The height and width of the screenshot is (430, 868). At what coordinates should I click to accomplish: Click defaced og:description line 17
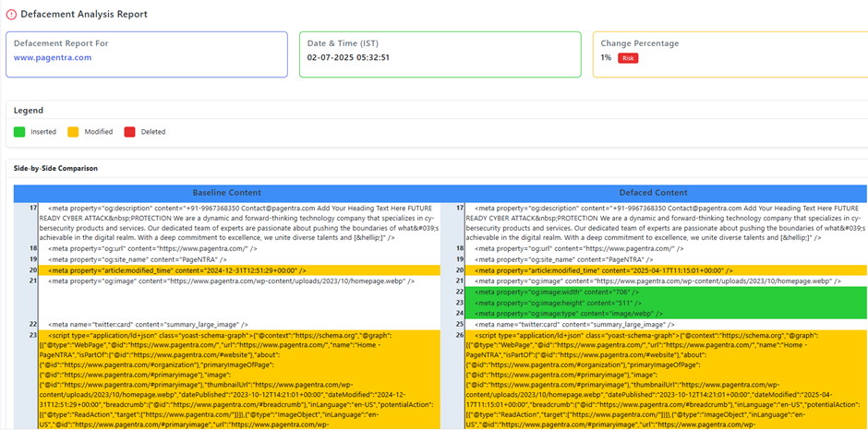[666, 222]
